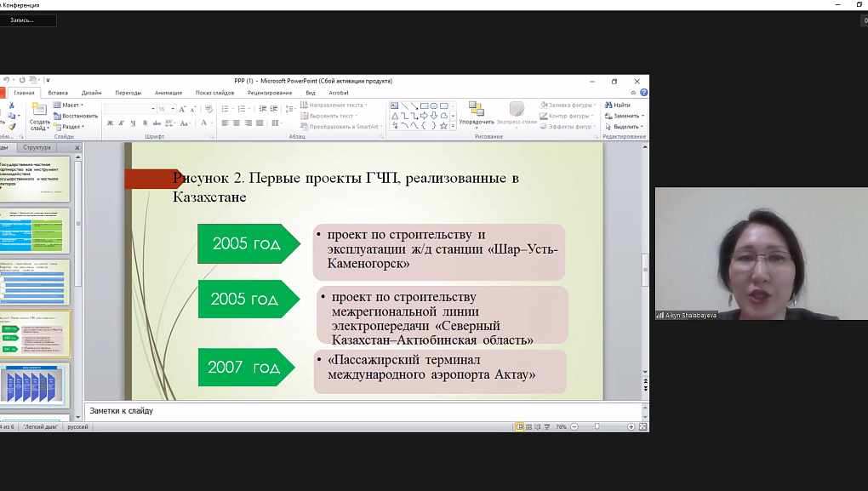
Task: Toggle Align Text Left
Action: (x=226, y=123)
